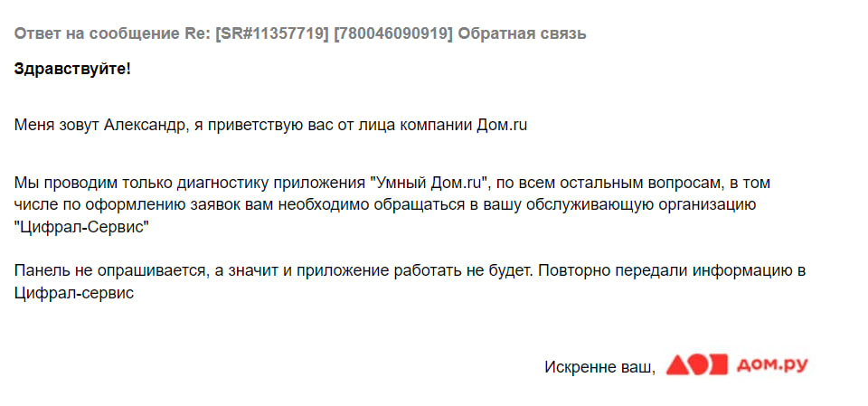Click the "Панель не опрашивается" sentence

[x=99, y=270]
